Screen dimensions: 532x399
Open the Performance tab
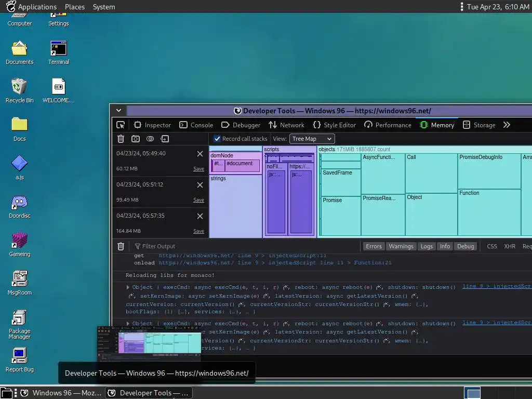(x=388, y=125)
